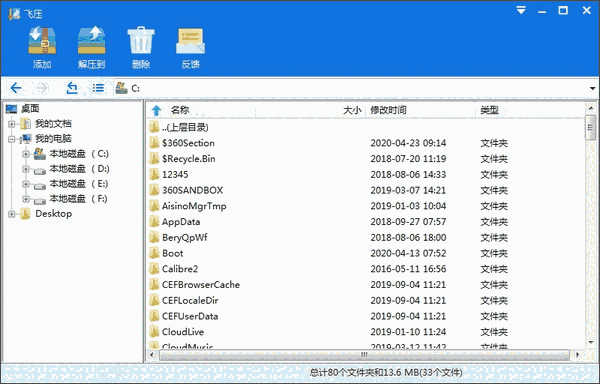
Task: Click the scroll up arrow of file list
Action: pos(590,109)
